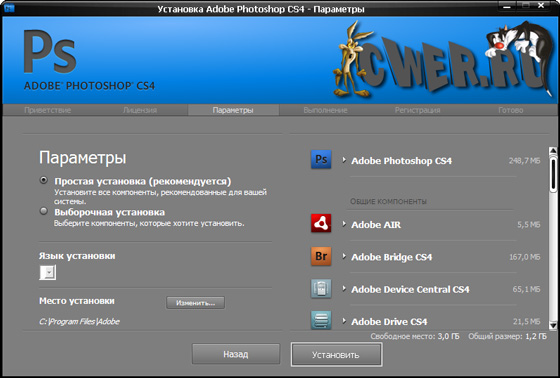This screenshot has width=560, height=378.
Task: Expand the Adobe Bridge CS4 component arrow
Action: [344, 256]
